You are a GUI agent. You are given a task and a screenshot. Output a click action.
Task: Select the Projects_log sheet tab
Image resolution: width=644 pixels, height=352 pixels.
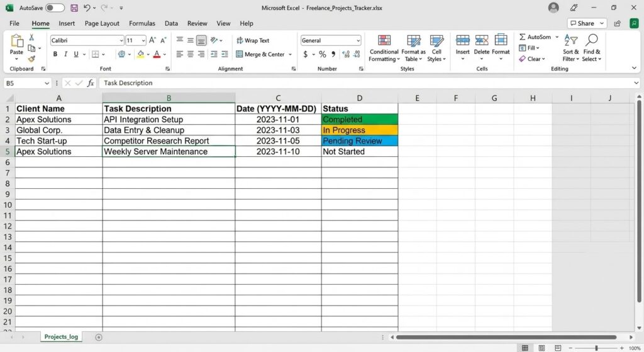click(x=61, y=336)
